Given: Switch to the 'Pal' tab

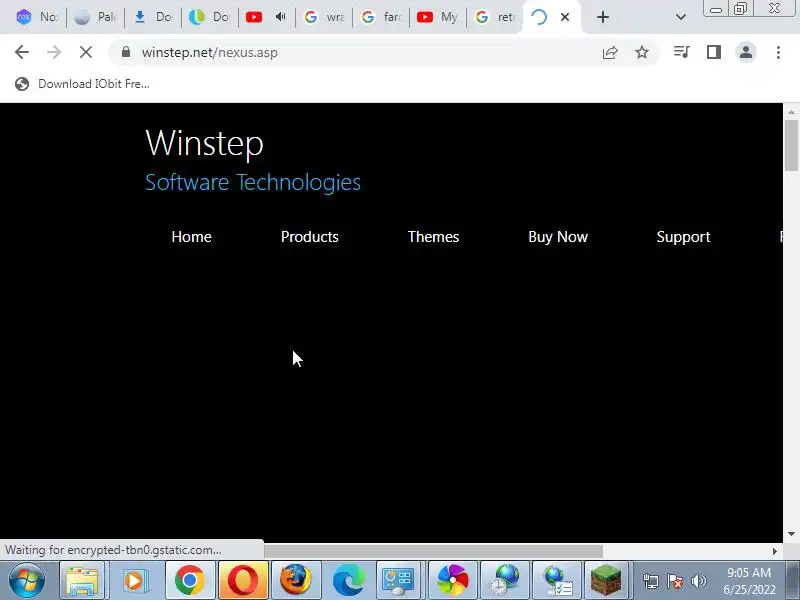Looking at the screenshot, I should click(96, 17).
